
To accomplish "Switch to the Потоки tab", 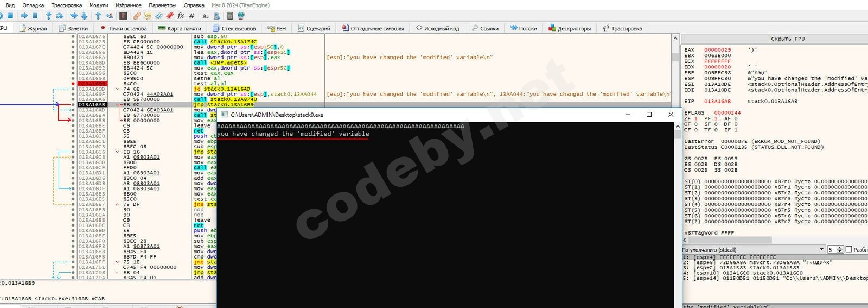I will pyautogui.click(x=524, y=28).
